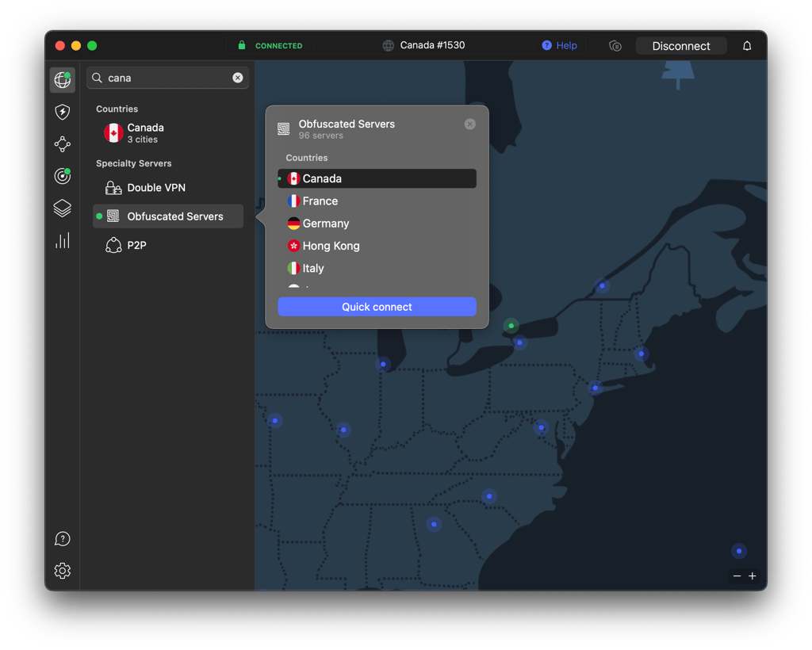Click into the search field containing 'cana'
Image resolution: width=812 pixels, height=650 pixels.
pos(168,78)
